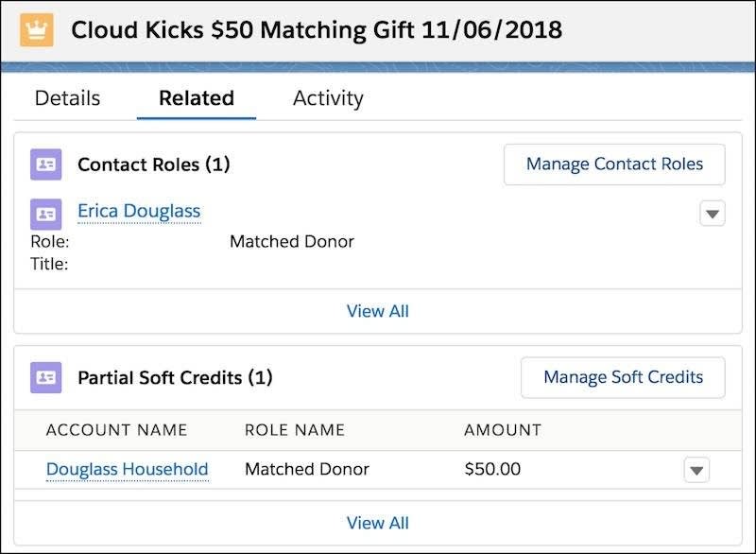Click the purple icon in Partial Soft Credits section
The height and width of the screenshot is (554, 756).
pyautogui.click(x=46, y=376)
